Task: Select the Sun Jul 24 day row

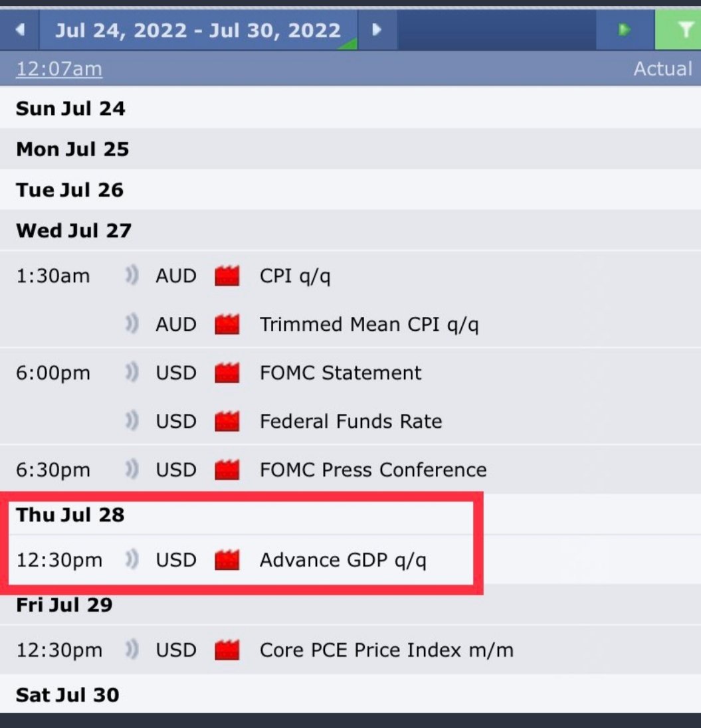Action: pos(350,108)
